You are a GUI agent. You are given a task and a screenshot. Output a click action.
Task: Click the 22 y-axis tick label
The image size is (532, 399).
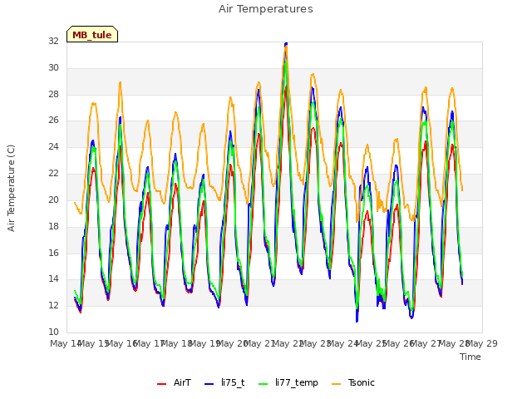(53, 173)
